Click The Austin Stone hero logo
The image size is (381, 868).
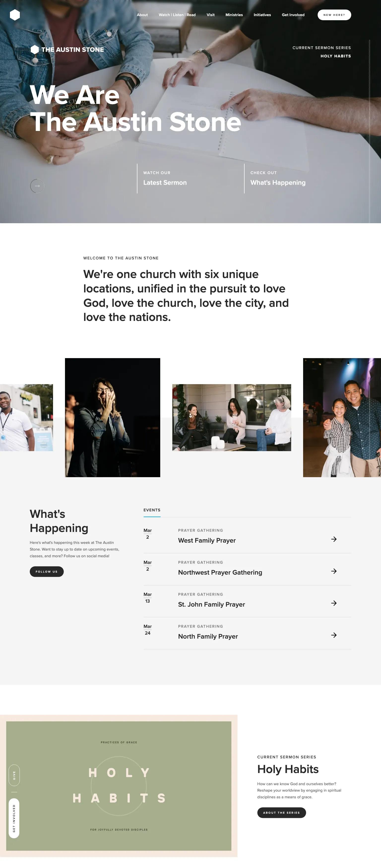pyautogui.click(x=67, y=50)
